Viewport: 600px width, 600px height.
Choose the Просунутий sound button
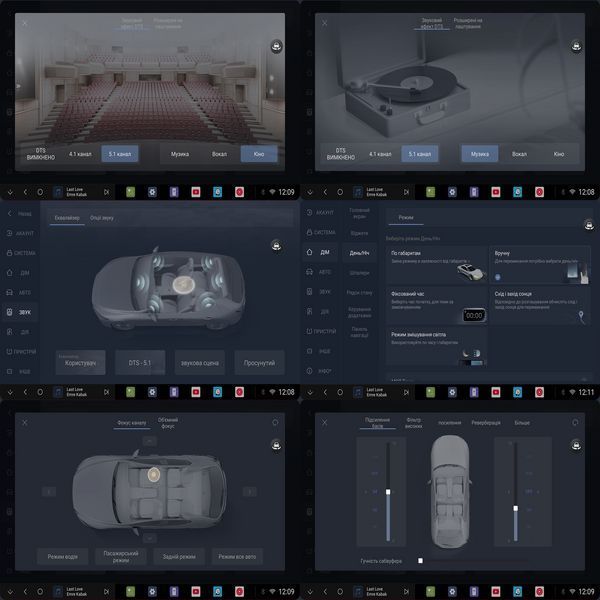(259, 362)
